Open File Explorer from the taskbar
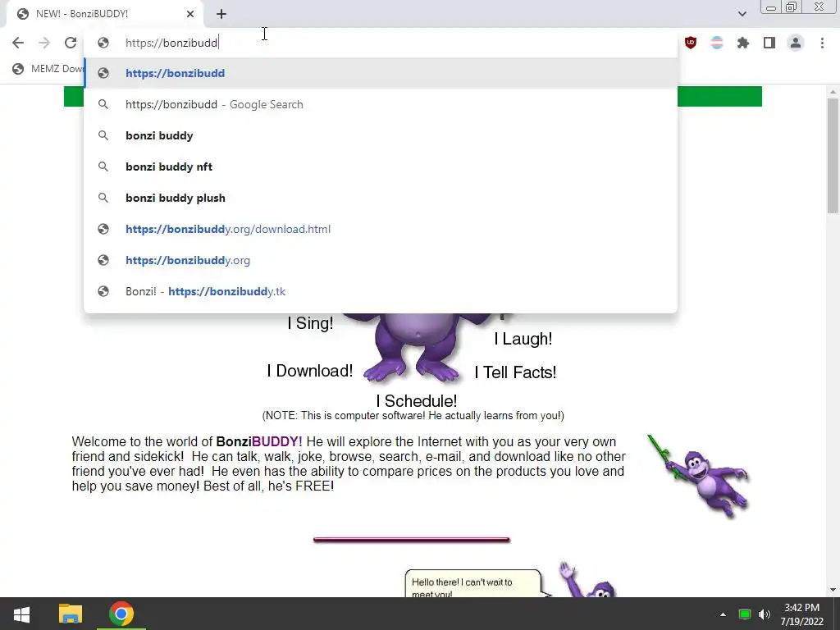Screen dimensions: 840x630 [71, 614]
